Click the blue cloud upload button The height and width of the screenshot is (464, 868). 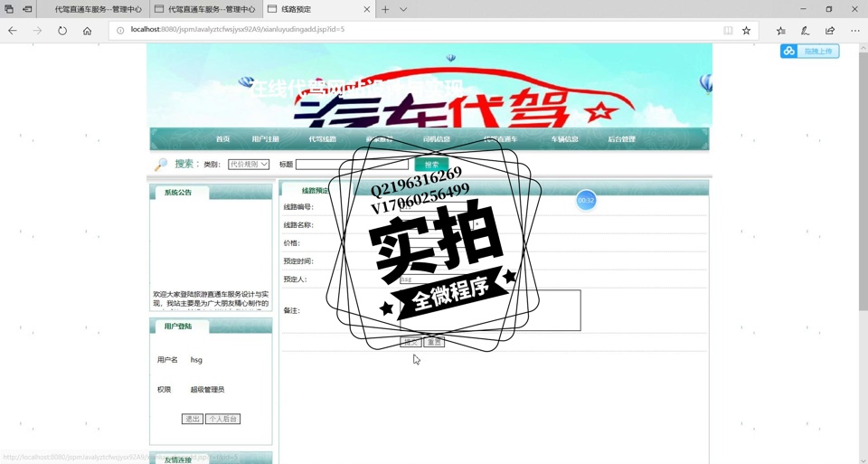coord(809,52)
